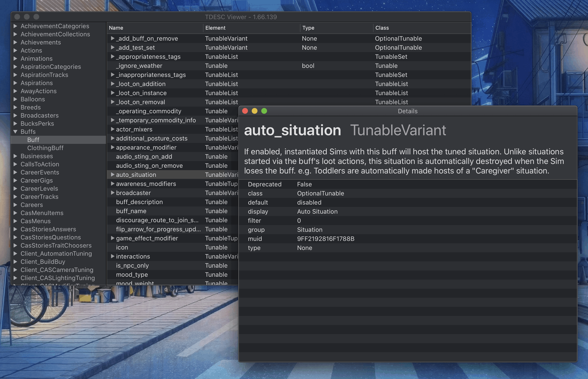The image size is (588, 379).
Task: Select the buff_description row
Action: (139, 202)
